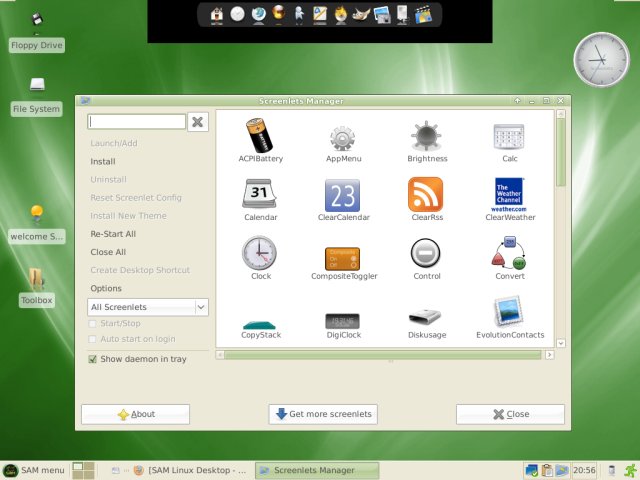Switch to SAM Linux Desktop taskbar window
This screenshot has height=480, width=640.
click(191, 470)
